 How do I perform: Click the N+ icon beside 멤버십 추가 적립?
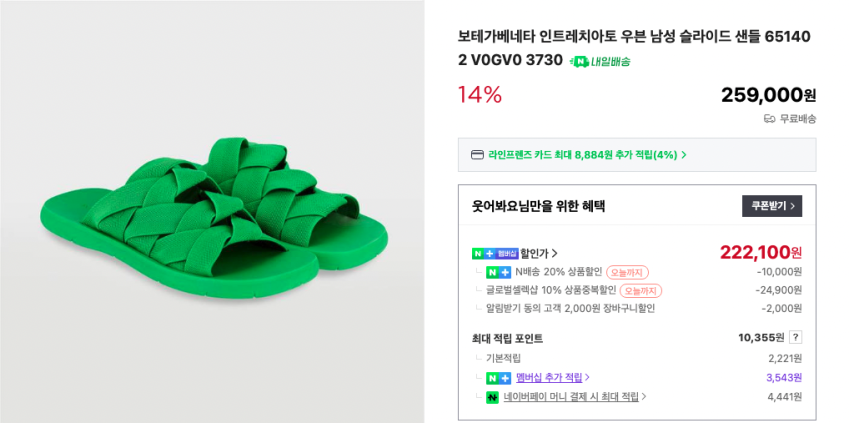498,378
